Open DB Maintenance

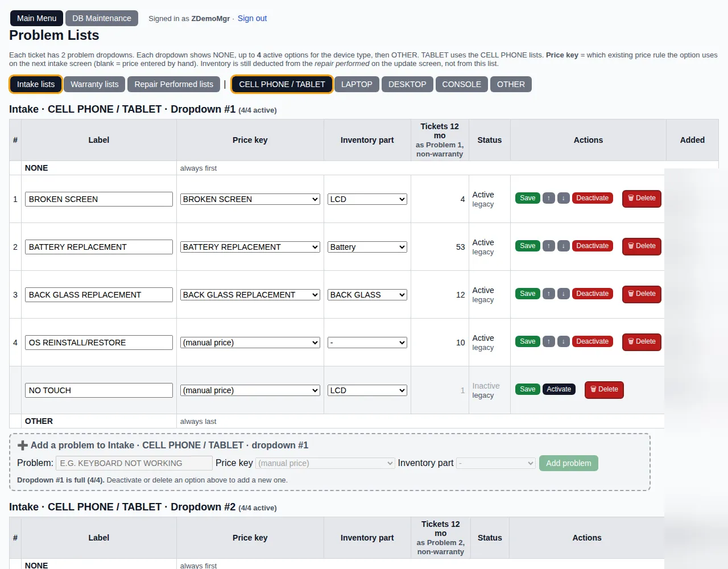point(102,18)
